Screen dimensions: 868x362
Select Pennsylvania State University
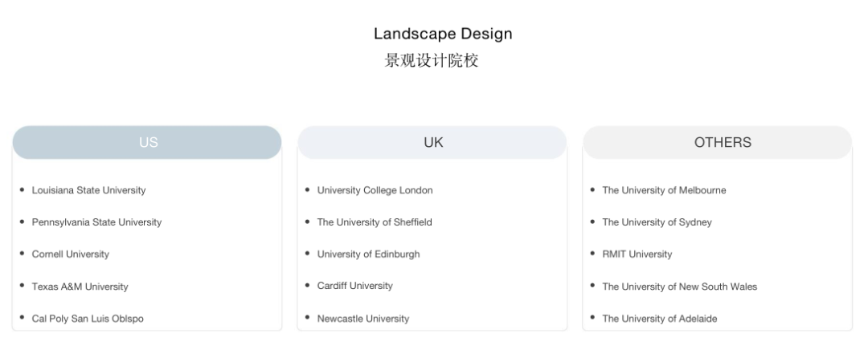click(96, 222)
